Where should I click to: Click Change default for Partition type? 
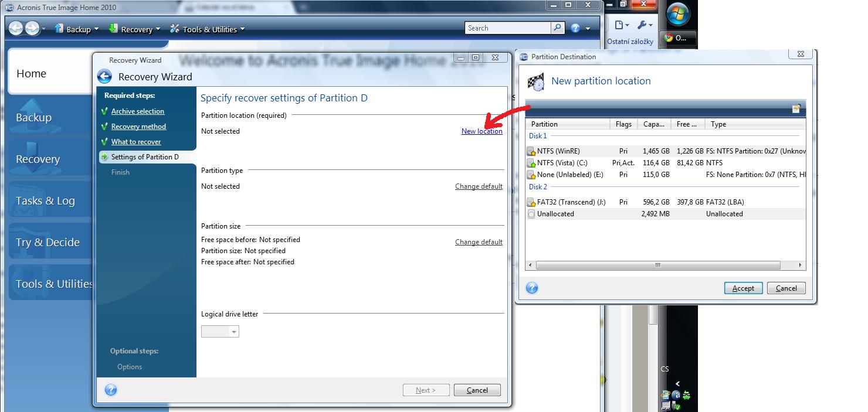(479, 186)
